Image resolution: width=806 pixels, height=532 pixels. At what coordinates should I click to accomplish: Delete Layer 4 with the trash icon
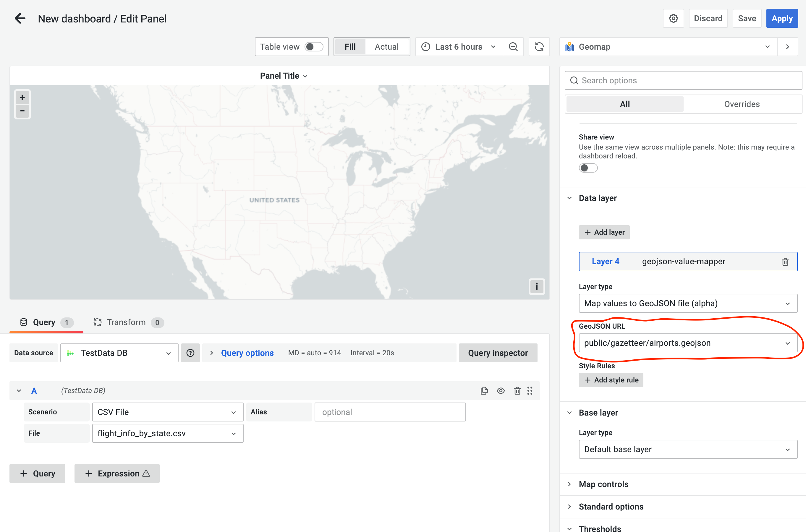tap(786, 261)
